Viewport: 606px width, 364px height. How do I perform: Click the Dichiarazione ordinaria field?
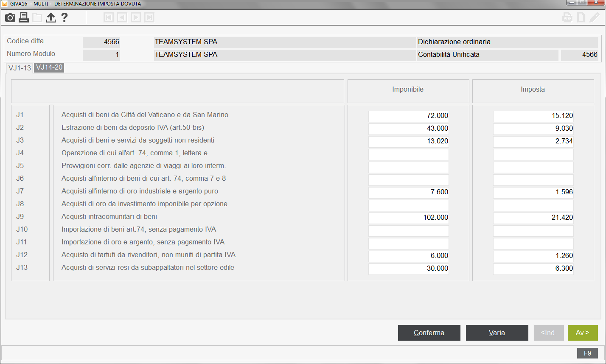pyautogui.click(x=508, y=42)
